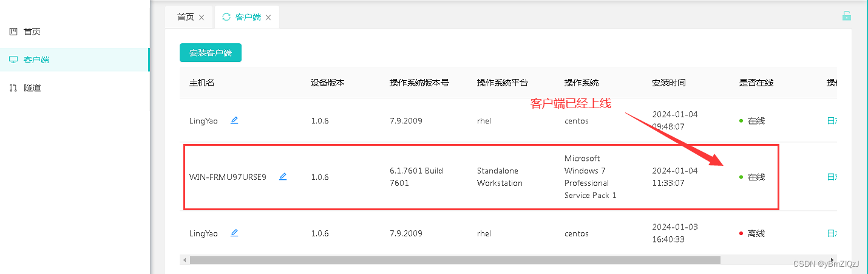
Task: Close the 客户端 tab
Action: click(268, 18)
